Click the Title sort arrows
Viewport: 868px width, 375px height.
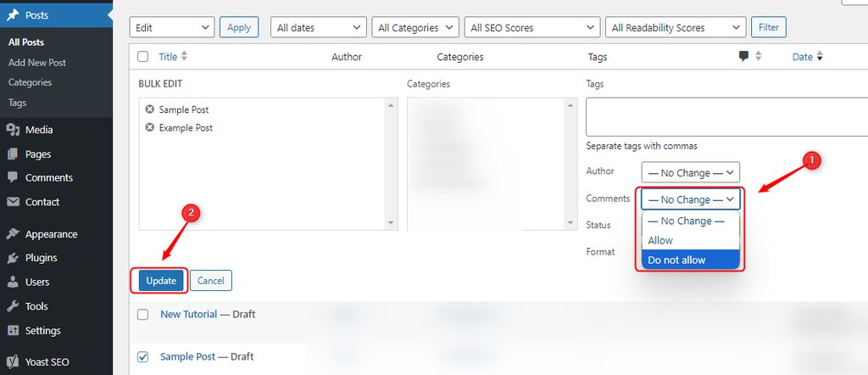[x=184, y=56]
